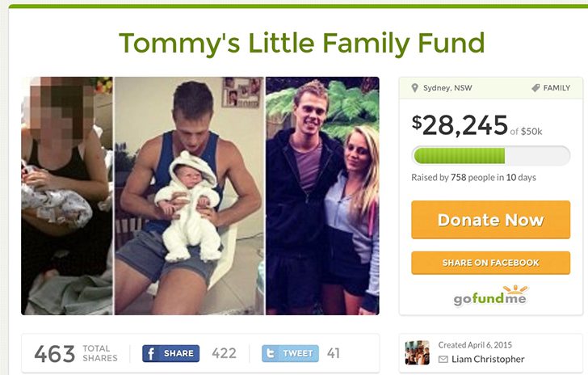Click the GoFundMe sun logo
This screenshot has width=588, height=375.
(x=515, y=289)
